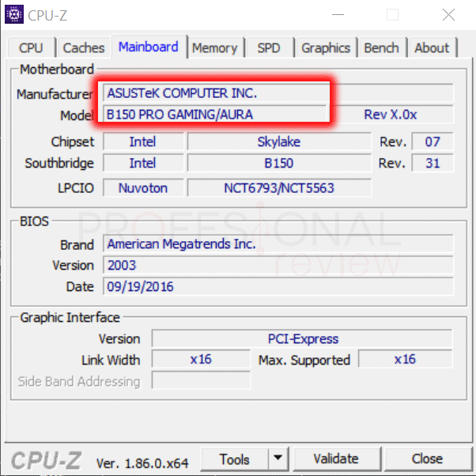Click the Close button at bottom

point(427,459)
